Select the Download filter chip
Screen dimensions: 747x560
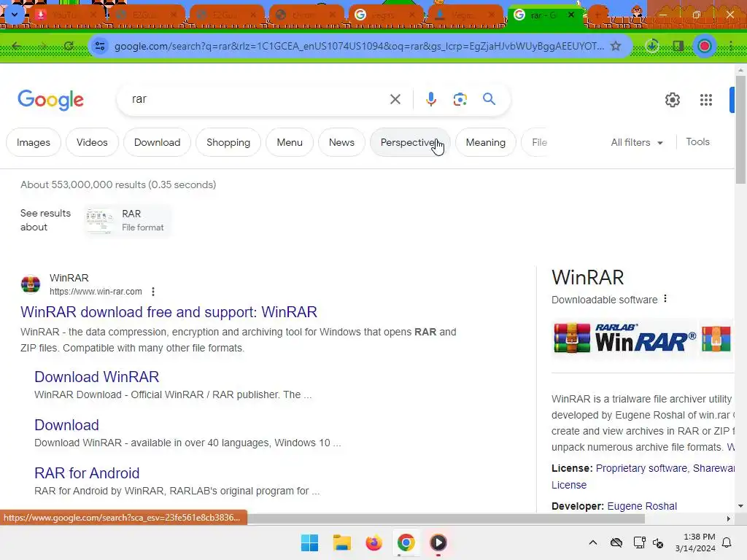click(158, 142)
